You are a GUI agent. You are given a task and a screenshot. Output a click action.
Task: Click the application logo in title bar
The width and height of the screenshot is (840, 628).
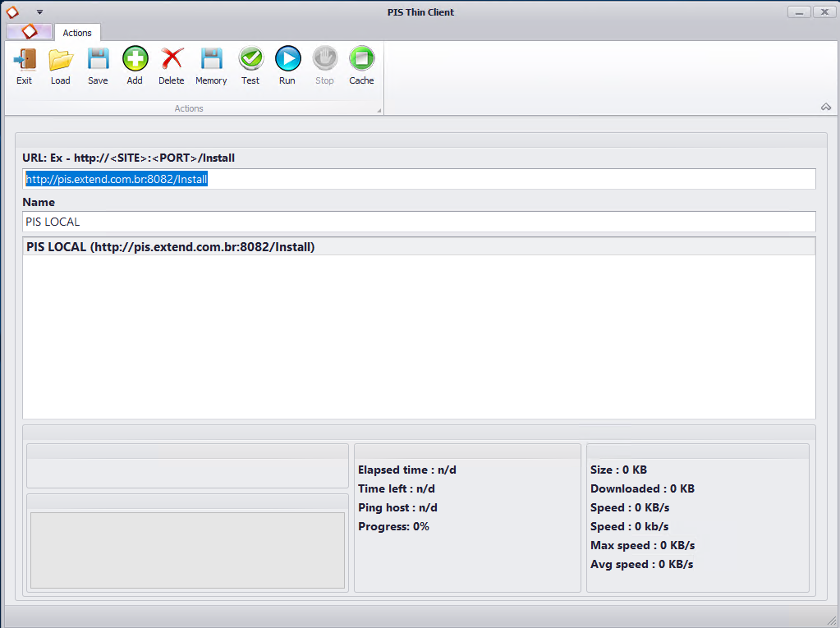pos(12,11)
